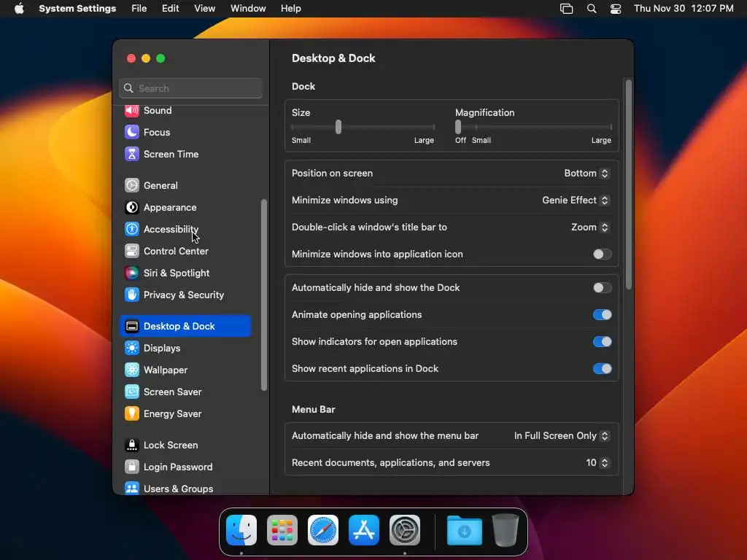Launch Launchpad from the Dock
747x560 pixels.
pos(282,530)
